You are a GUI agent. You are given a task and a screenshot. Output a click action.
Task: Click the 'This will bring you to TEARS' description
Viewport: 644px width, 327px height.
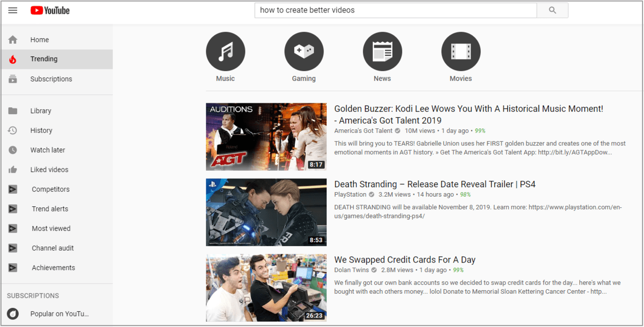pyautogui.click(x=480, y=148)
